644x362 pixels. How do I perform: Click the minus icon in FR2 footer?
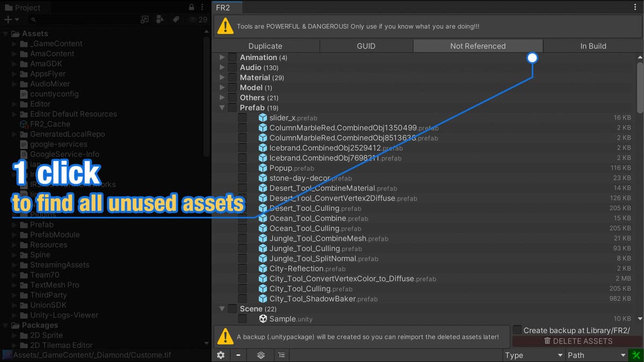238,355
